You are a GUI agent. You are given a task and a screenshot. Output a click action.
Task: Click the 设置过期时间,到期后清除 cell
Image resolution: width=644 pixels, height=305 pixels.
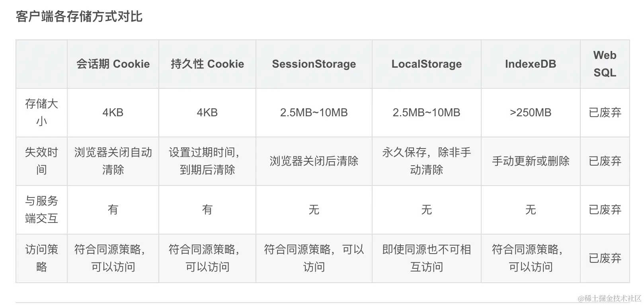click(x=207, y=161)
